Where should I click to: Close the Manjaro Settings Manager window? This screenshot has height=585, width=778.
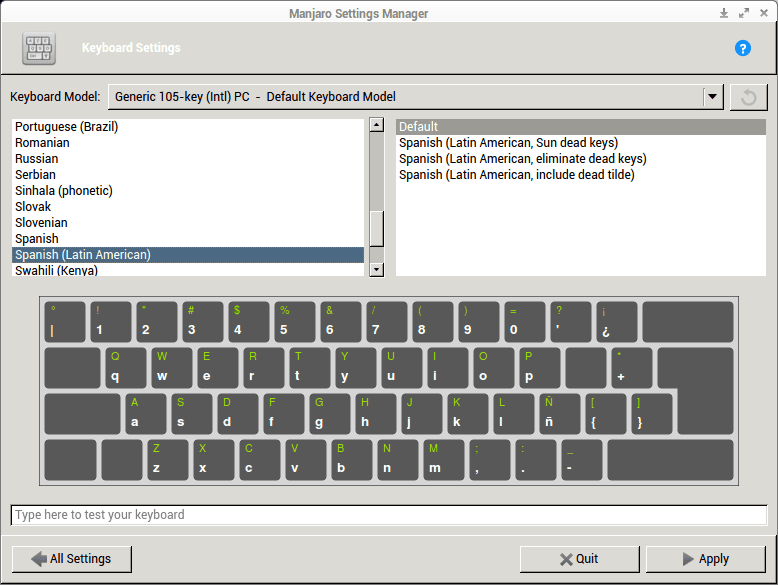click(x=764, y=13)
